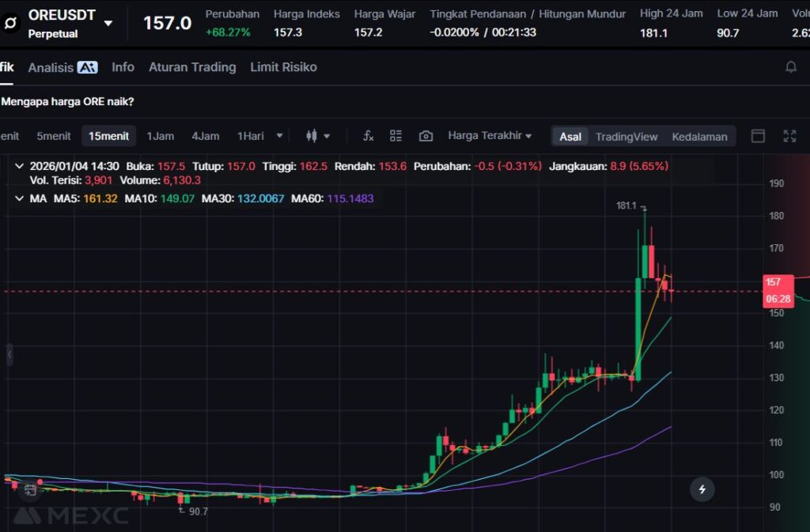This screenshot has height=532, width=810.
Task: Click the chart layout grid icon
Action: 396,136
